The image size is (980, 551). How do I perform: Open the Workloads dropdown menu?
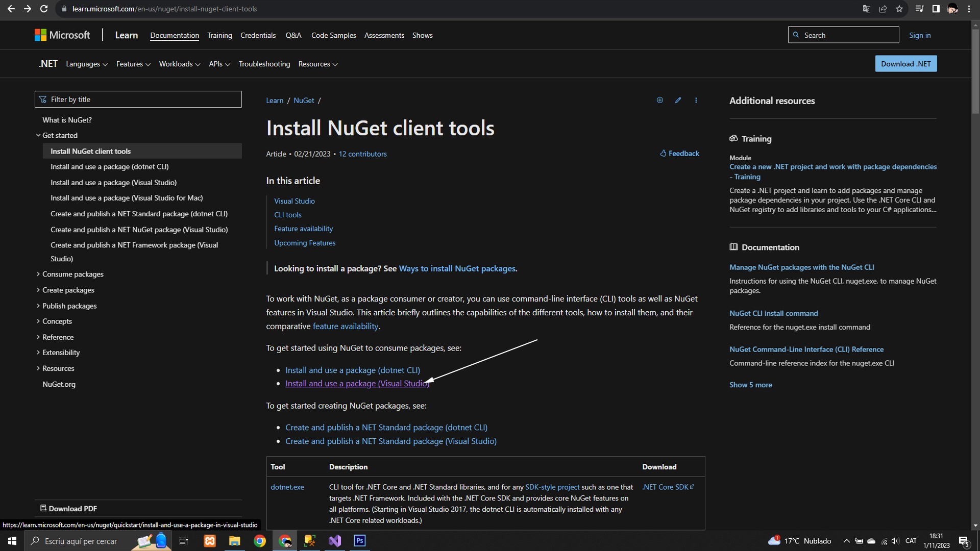point(179,64)
